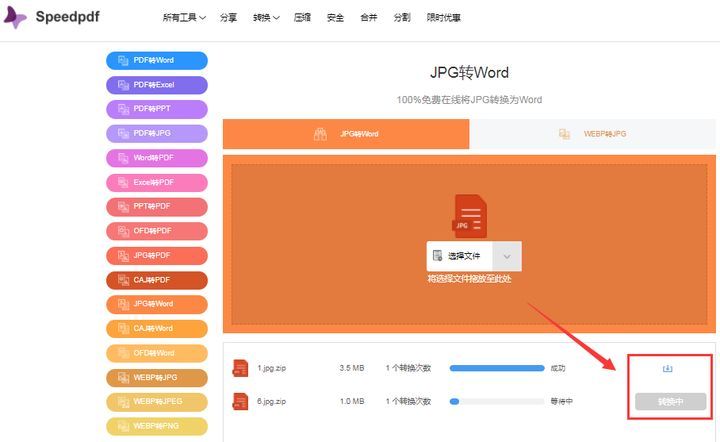This screenshot has height=442, width=720.
Task: Click the 将选择文件拖放至此处 drop hint
Action: 469,279
